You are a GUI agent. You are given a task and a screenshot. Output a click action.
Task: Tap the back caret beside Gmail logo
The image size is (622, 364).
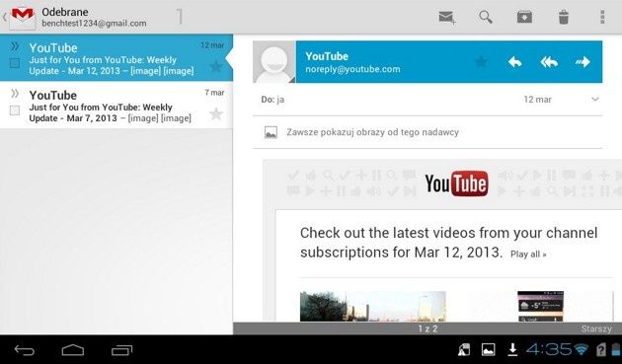[x=4, y=17]
